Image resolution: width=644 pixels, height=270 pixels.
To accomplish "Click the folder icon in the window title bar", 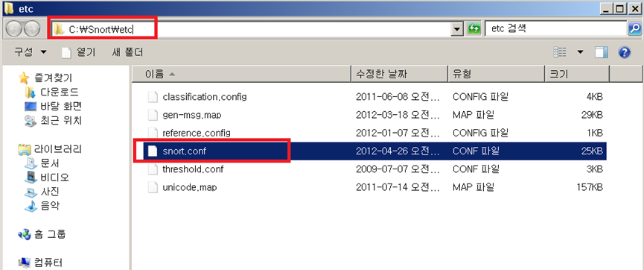I will point(9,9).
